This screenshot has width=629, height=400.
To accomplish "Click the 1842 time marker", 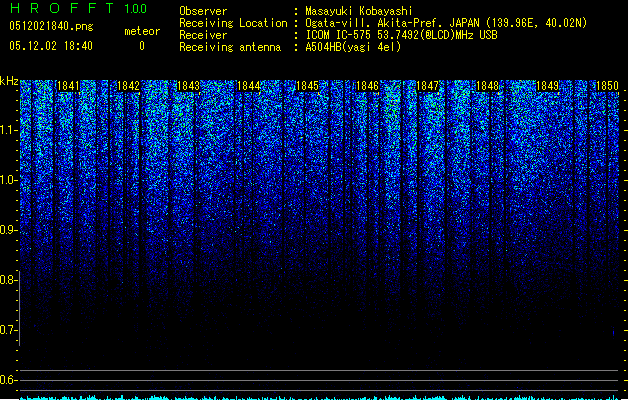I will point(128,86).
